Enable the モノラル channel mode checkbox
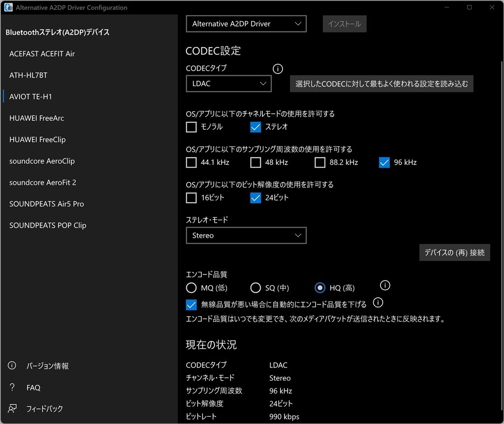The image size is (504, 424). (191, 127)
